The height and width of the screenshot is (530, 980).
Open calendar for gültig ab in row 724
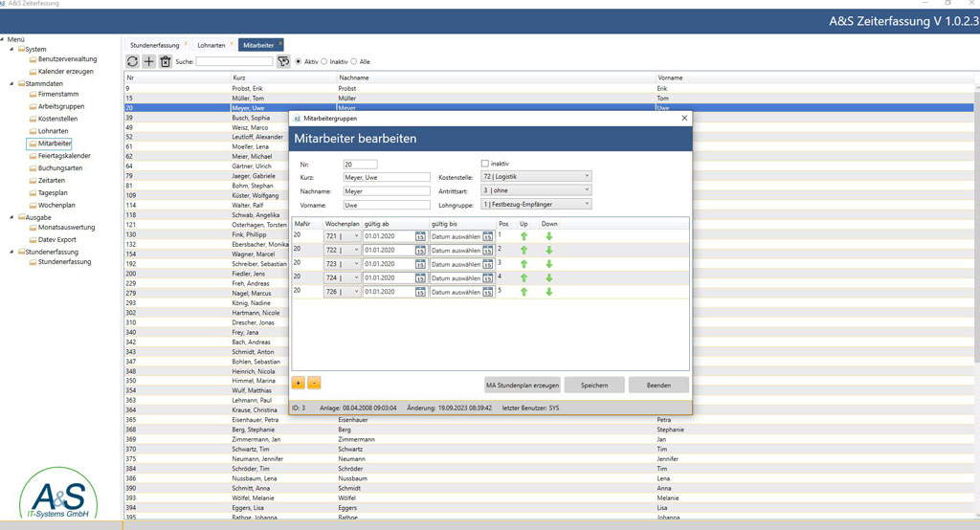point(420,277)
